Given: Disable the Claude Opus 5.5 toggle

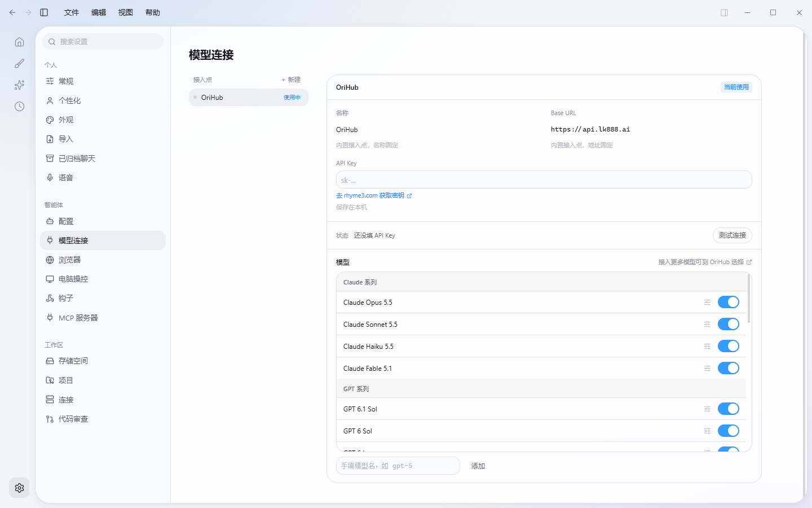Looking at the screenshot, I should pyautogui.click(x=729, y=302).
